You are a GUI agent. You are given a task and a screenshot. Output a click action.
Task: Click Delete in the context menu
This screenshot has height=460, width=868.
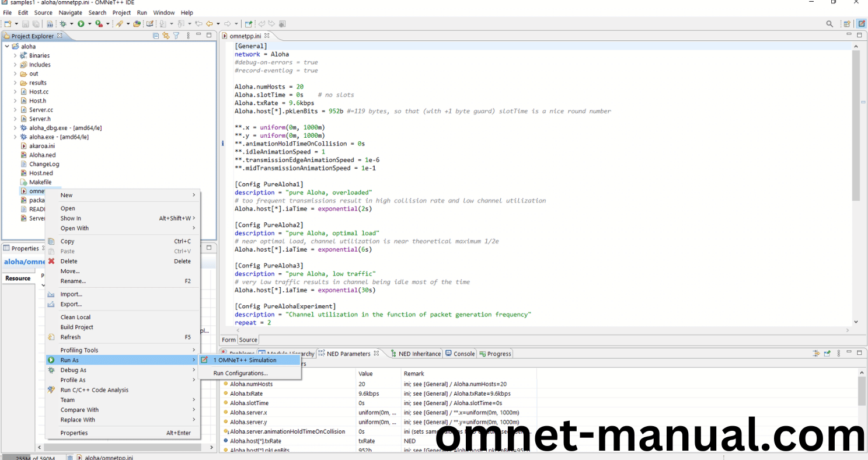(123, 261)
